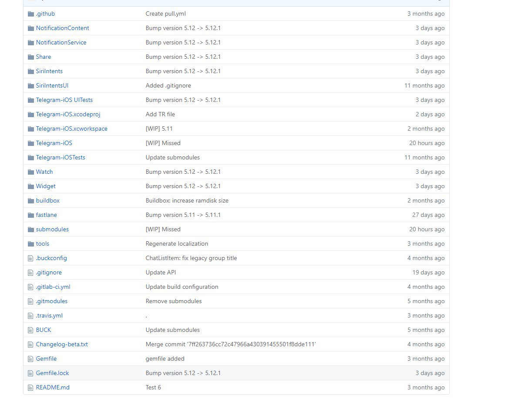Open the Telegram-iOSTests folder
532x399 pixels.
coord(61,158)
